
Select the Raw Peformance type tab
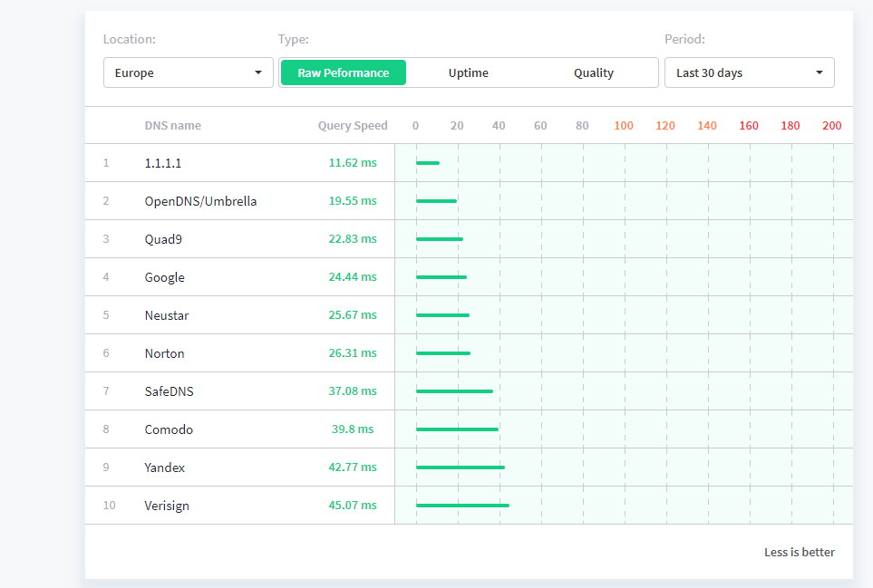pyautogui.click(x=344, y=72)
